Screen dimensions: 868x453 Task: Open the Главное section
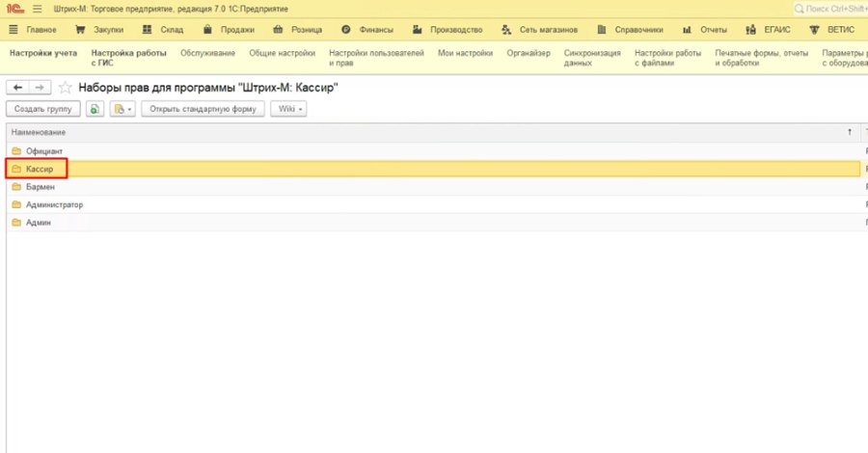(x=41, y=29)
